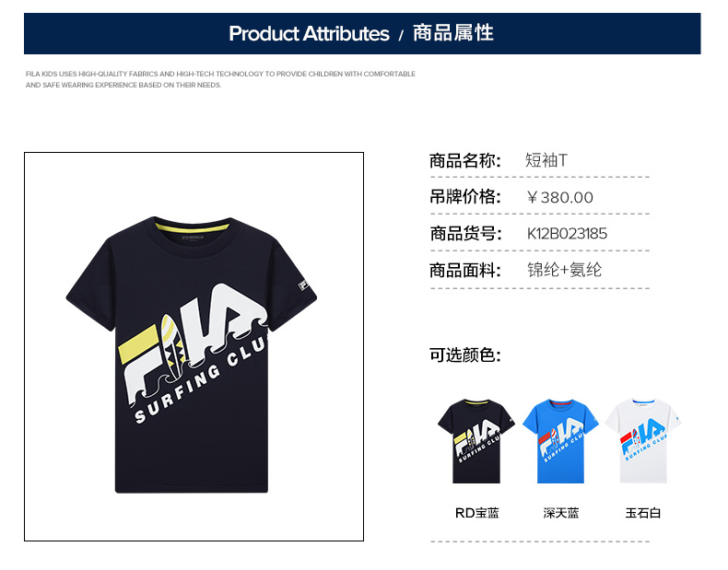728x570 pixels.
Task: Click the 商品属性 heading text
Action: click(453, 33)
